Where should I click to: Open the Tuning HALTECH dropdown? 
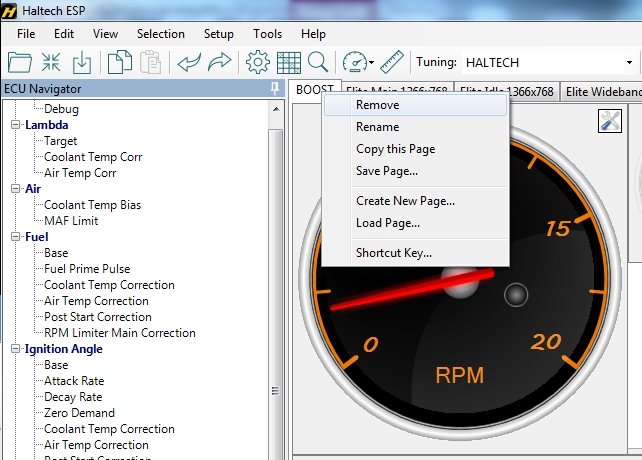pyautogui.click(x=629, y=62)
